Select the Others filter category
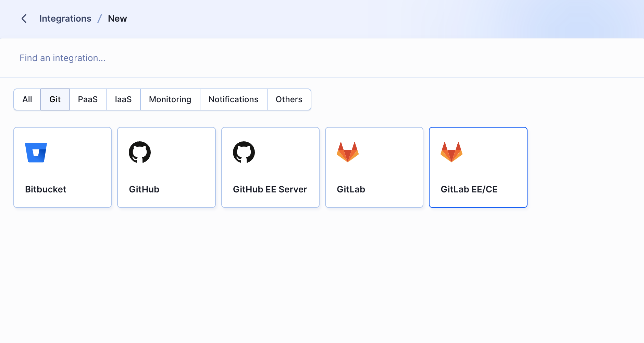This screenshot has height=343, width=644. (x=289, y=99)
